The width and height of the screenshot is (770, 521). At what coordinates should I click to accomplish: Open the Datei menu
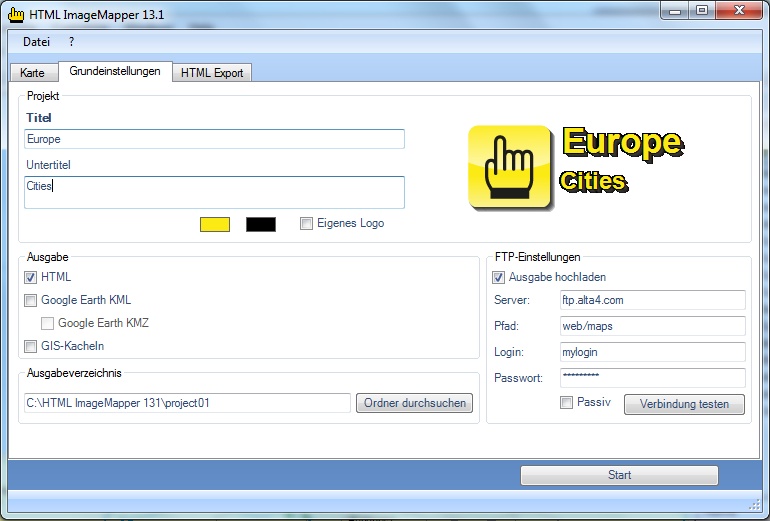(37, 42)
